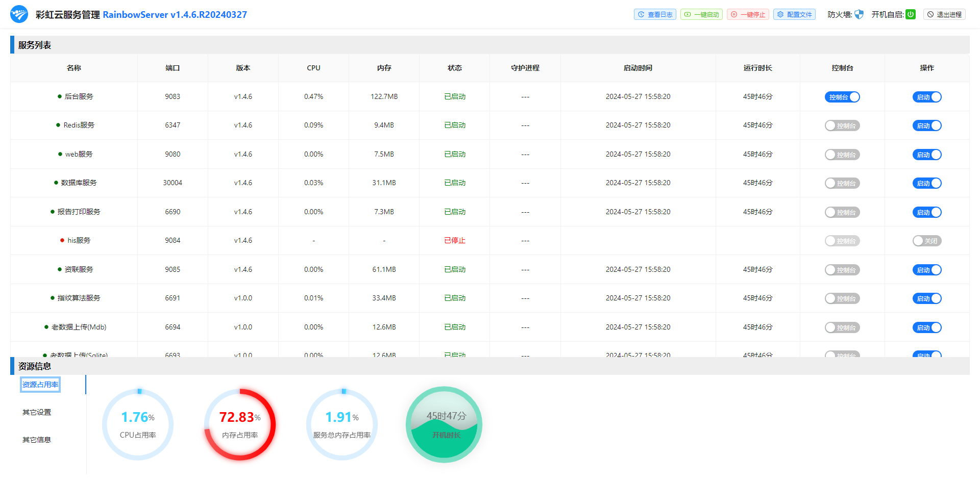Click the RainbowServer v1.4.6.R20240327 title text
980x482 pixels.
175,15
